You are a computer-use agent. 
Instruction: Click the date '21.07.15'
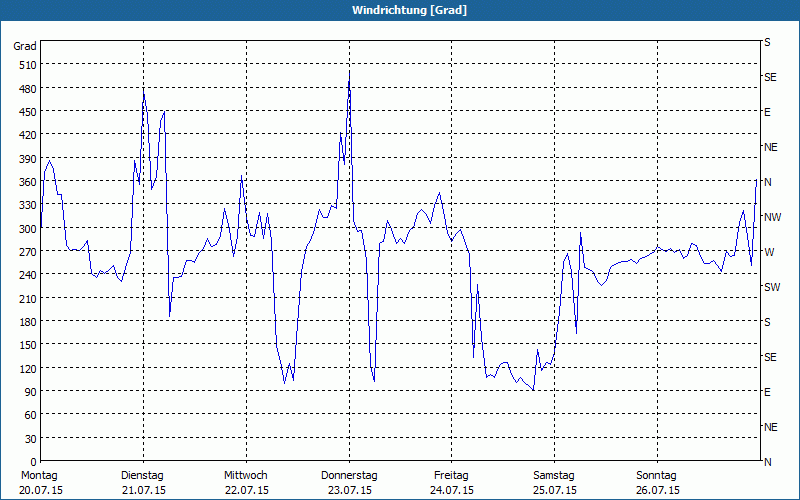click(x=144, y=490)
